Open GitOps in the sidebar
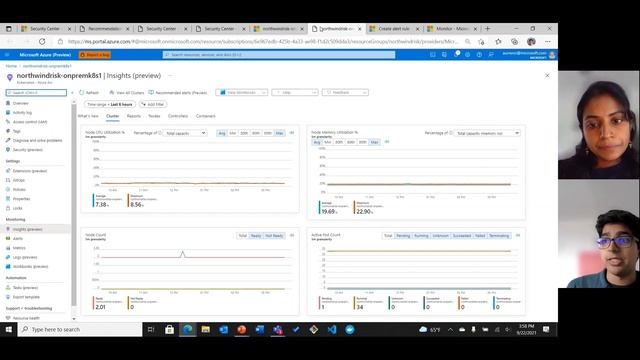Image resolution: width=640 pixels, height=360 pixels. [x=19, y=180]
